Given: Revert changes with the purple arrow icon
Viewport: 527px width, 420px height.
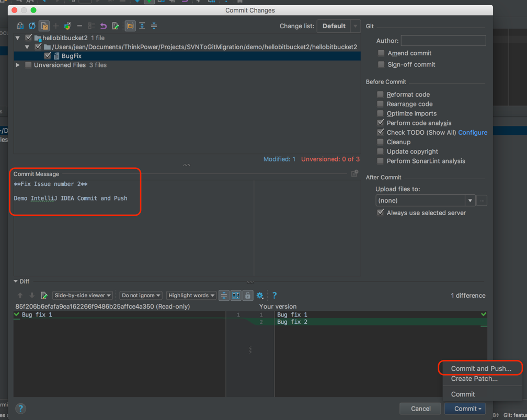Looking at the screenshot, I should (104, 26).
